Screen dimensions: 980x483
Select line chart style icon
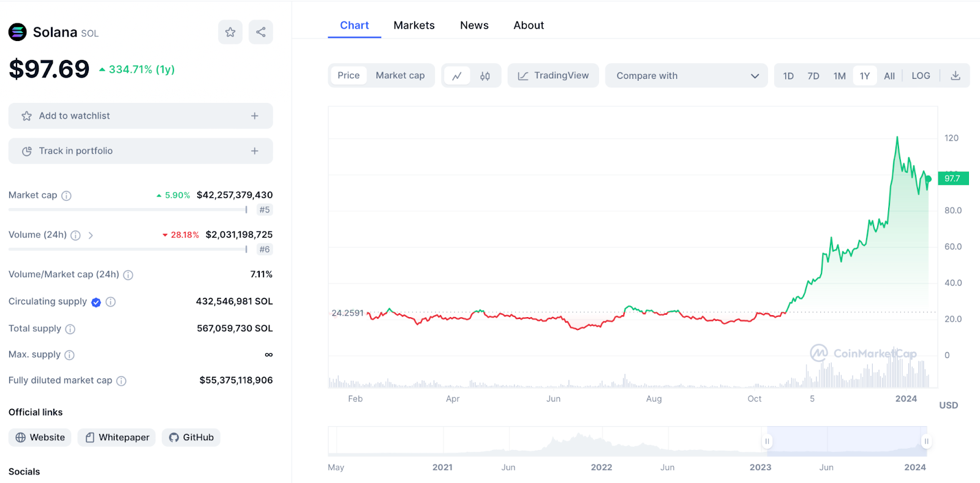[457, 76]
